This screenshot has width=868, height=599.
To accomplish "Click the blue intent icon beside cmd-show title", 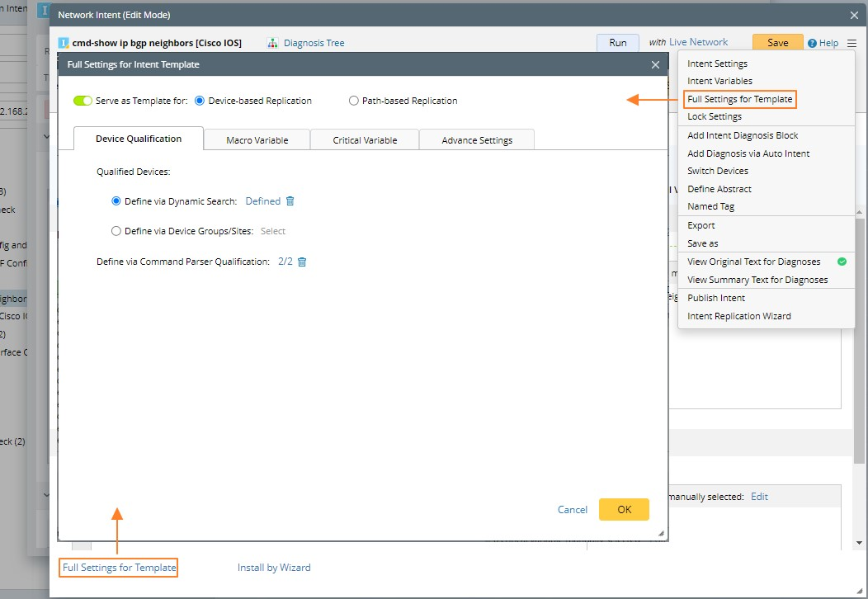I will [64, 43].
